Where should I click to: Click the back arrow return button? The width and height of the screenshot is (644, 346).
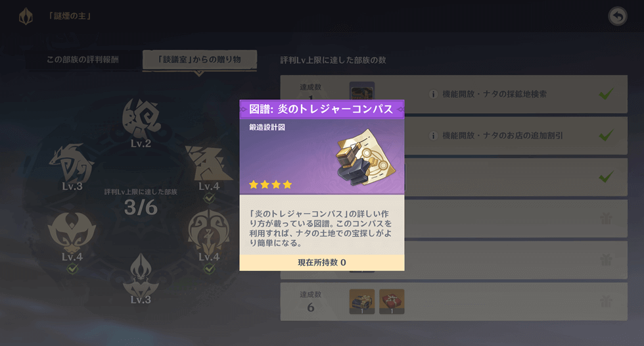pyautogui.click(x=617, y=16)
